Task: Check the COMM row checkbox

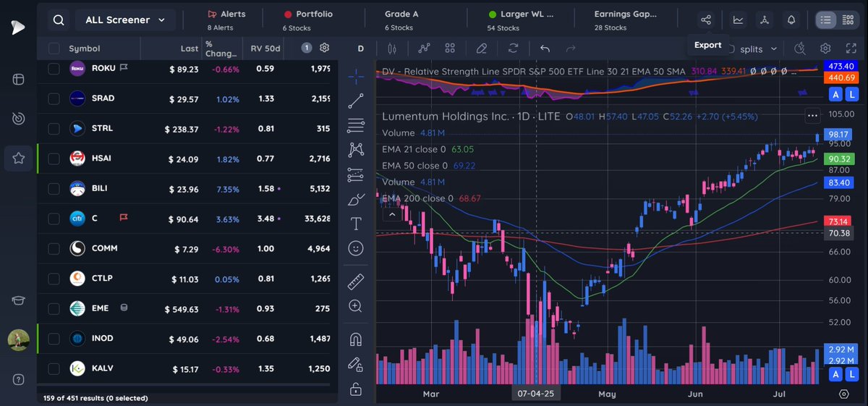Action: pos(54,248)
